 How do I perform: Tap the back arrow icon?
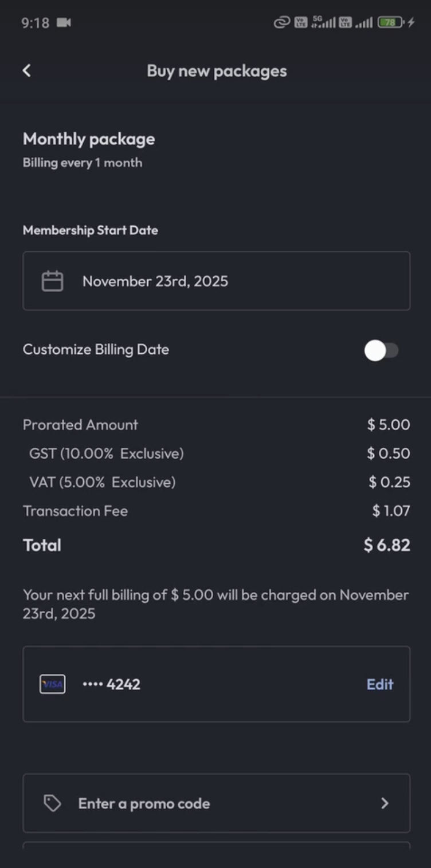26,70
